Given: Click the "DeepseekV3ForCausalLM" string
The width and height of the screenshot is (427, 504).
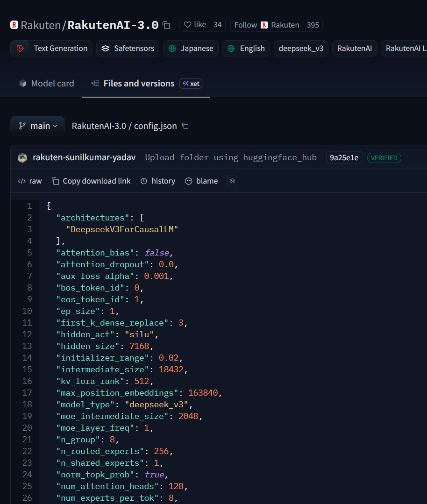Looking at the screenshot, I should [x=122, y=229].
